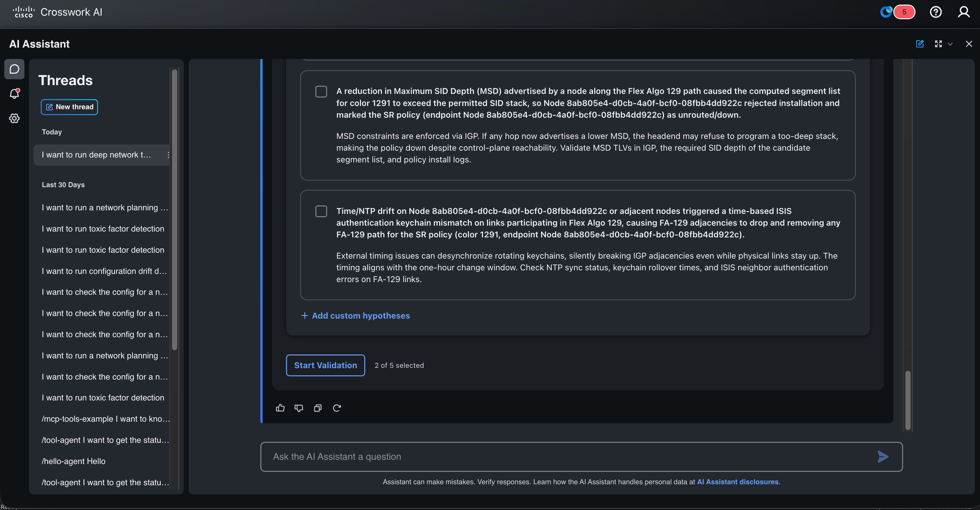Click the 'Last 30 Days' heading
Screen dimensions: 980x510
click(x=63, y=185)
